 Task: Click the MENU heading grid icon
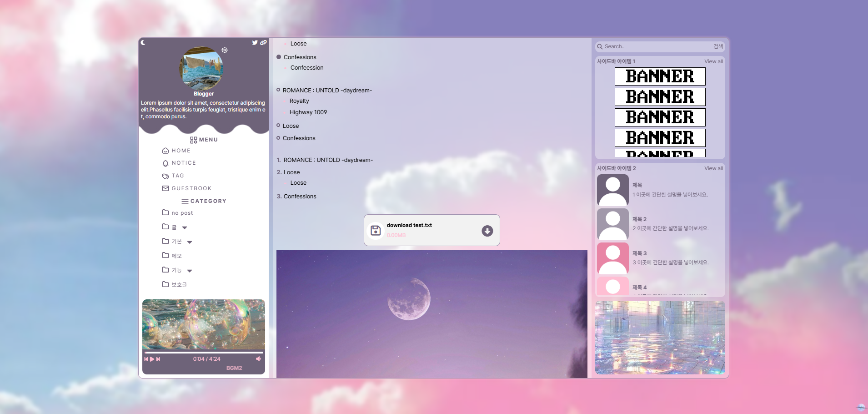tap(194, 140)
